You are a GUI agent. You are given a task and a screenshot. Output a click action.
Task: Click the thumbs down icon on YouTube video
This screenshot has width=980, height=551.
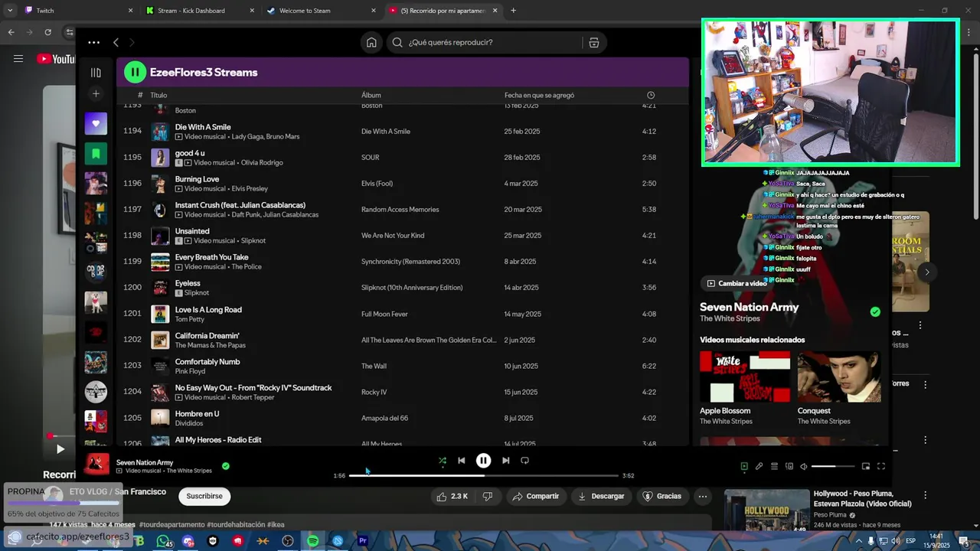pos(487,496)
